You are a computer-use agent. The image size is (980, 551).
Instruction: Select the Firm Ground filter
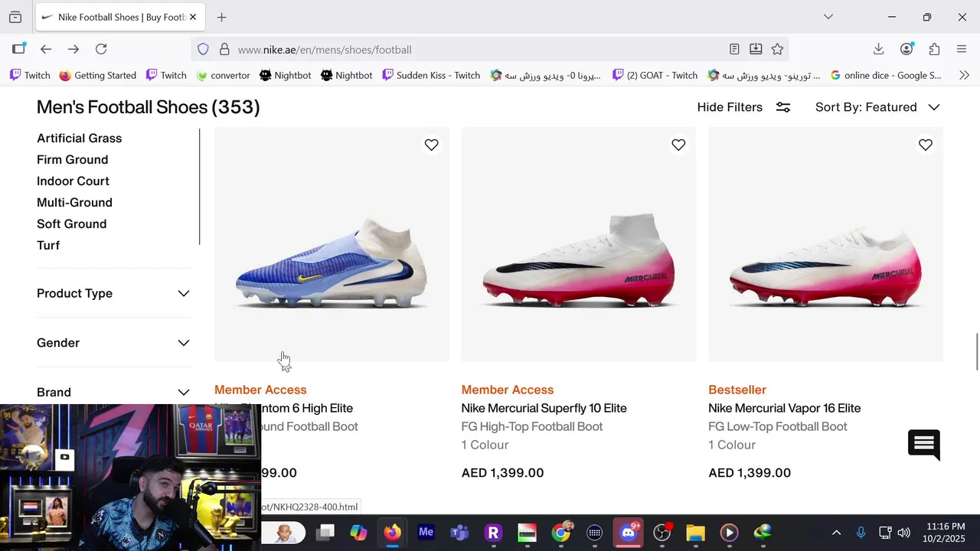(x=72, y=160)
